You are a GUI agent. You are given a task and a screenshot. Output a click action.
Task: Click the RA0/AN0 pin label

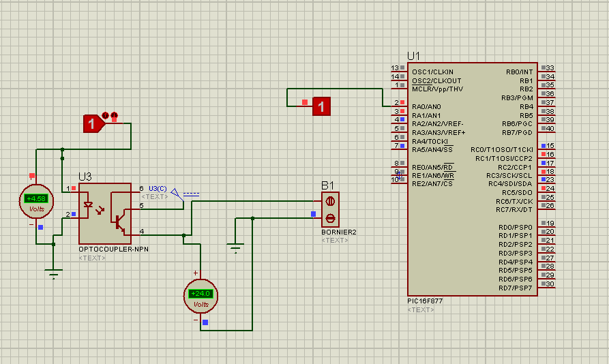(426, 107)
